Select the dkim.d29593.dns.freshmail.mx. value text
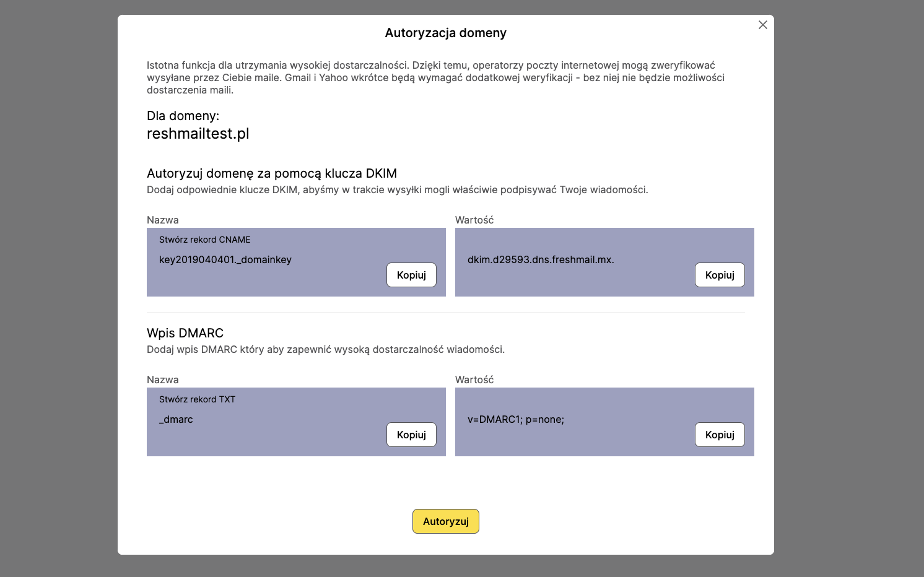 [x=541, y=259]
